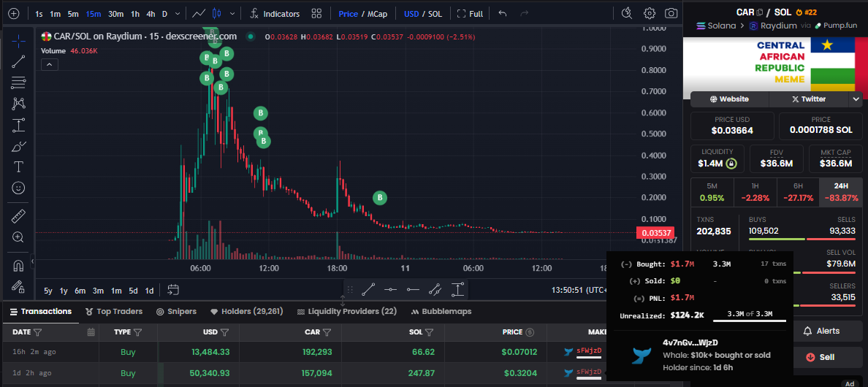This screenshot has width=868, height=387.
Task: Collapse the indicator legend chevron
Action: pos(49,65)
